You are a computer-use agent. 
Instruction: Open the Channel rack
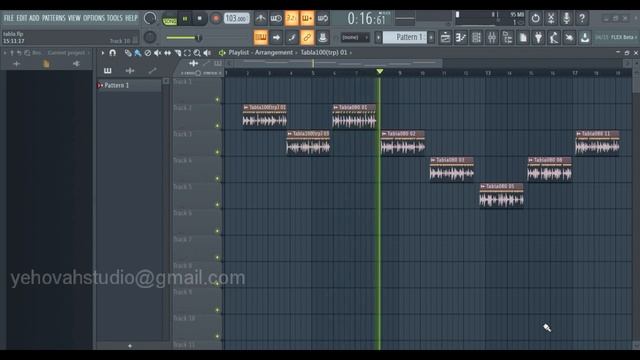tap(476, 38)
